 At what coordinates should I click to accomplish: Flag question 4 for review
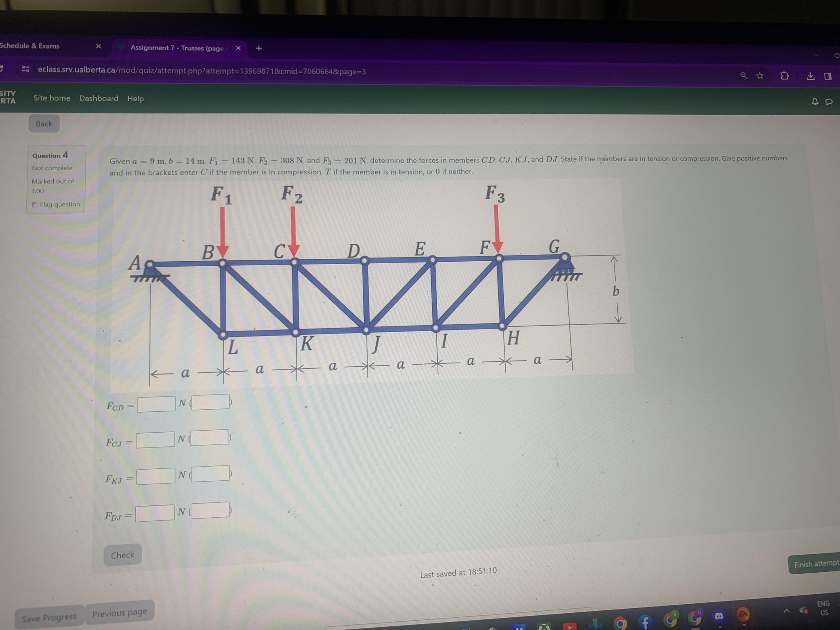click(56, 204)
